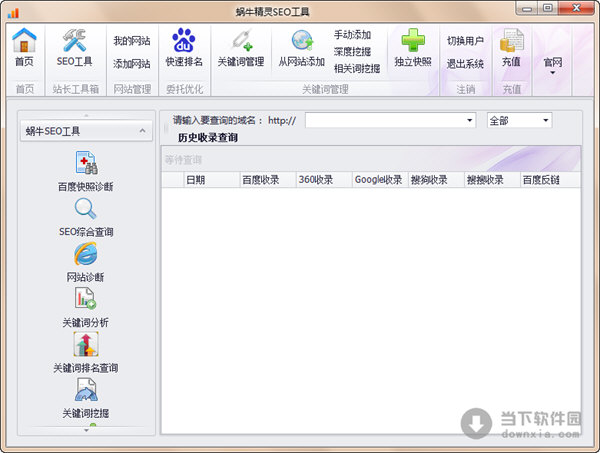
Task: Open the domain name combo box dropdown
Action: coord(470,121)
